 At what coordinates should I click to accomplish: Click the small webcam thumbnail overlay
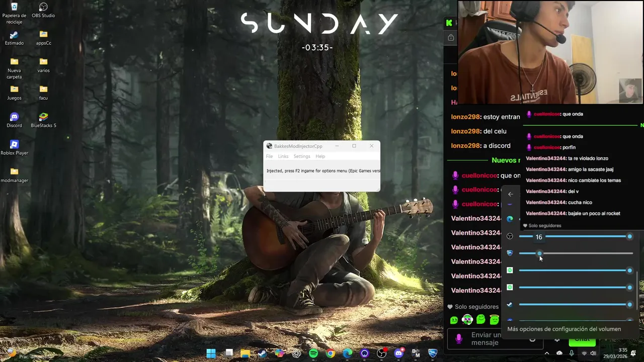[630, 91]
